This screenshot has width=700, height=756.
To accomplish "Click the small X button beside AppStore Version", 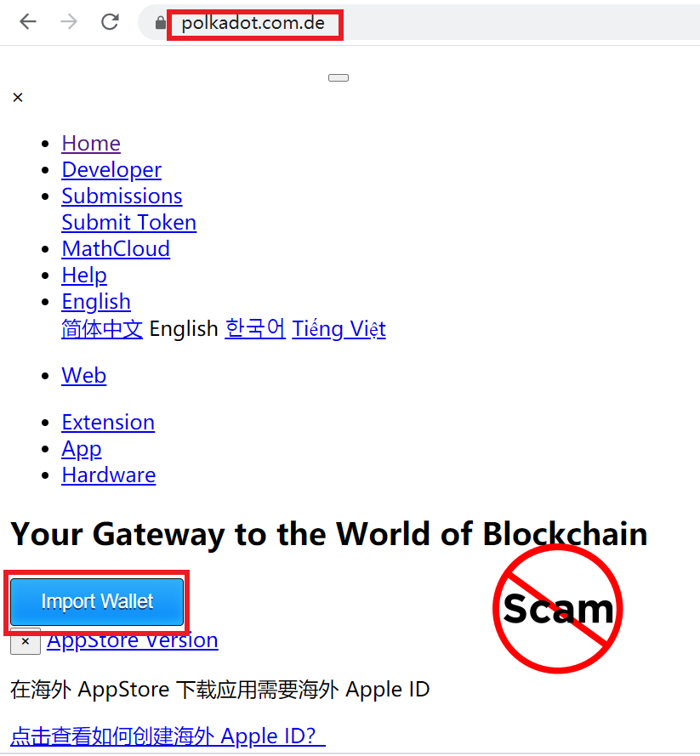I will [26, 641].
